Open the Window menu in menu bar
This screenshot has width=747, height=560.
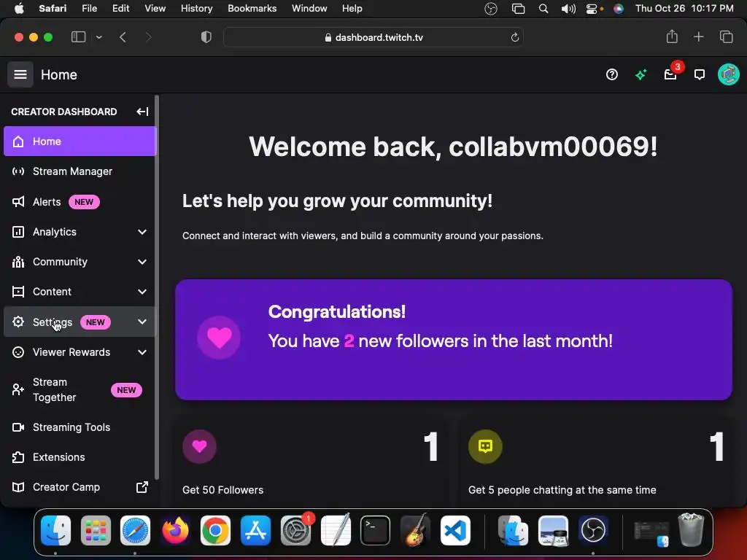tap(309, 9)
